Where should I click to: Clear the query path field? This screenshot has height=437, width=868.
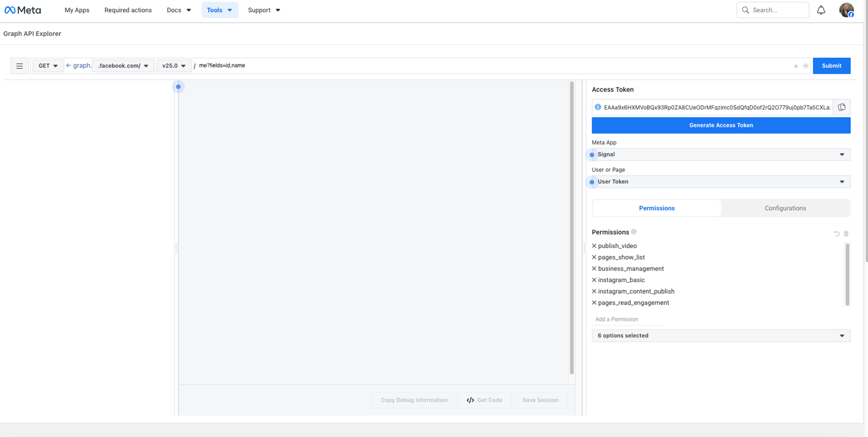(796, 66)
